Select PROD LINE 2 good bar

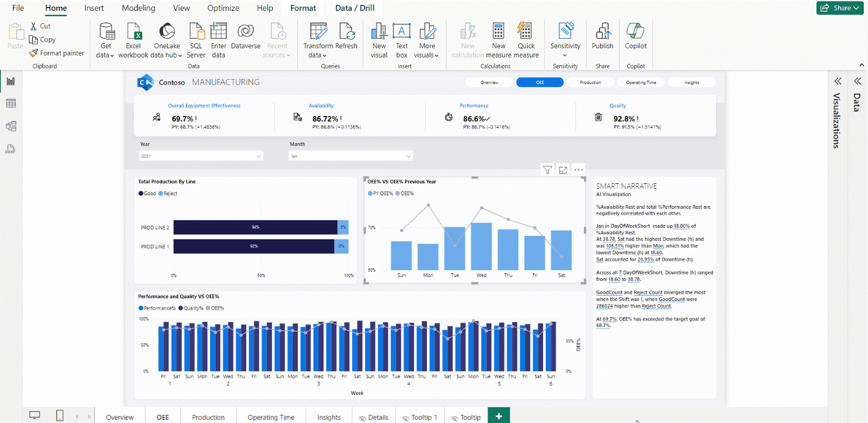pyautogui.click(x=256, y=227)
